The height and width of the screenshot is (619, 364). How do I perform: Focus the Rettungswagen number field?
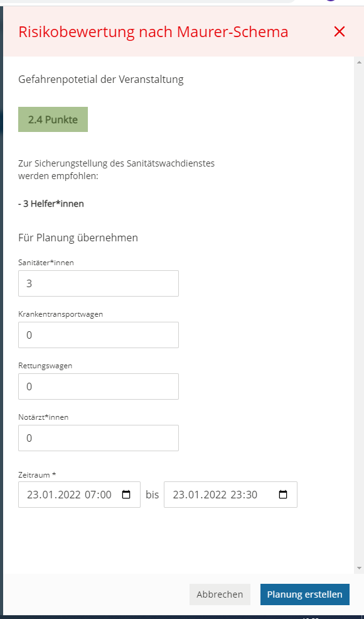click(x=98, y=386)
